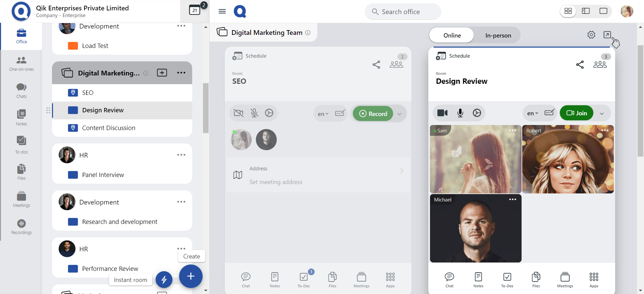644x294 pixels.
Task: Click the calendar icon with badge
Action: click(x=195, y=10)
